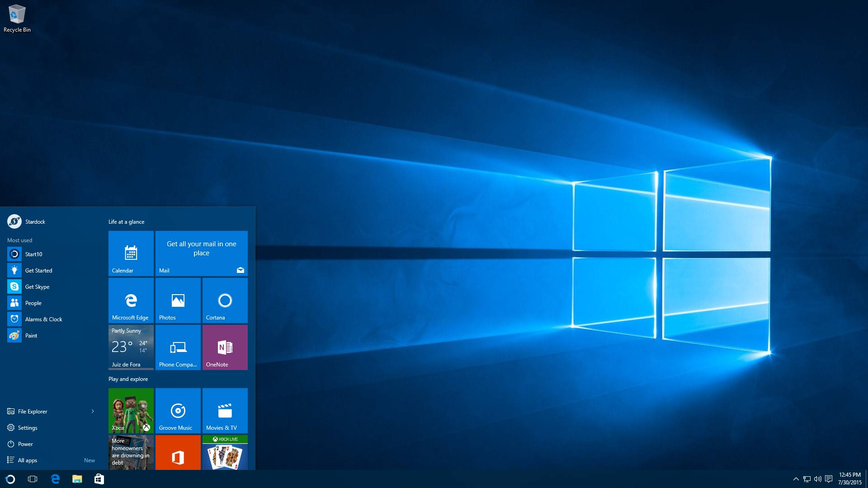This screenshot has height=488, width=868.
Task: Open Settings from the Start menu
Action: click(28, 427)
